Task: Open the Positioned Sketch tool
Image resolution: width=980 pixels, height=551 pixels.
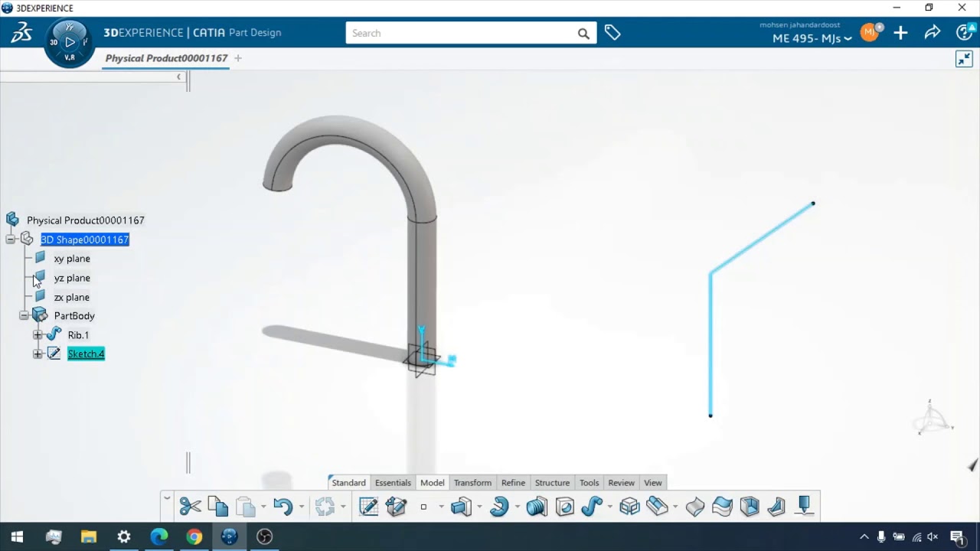Action: pyautogui.click(x=368, y=506)
